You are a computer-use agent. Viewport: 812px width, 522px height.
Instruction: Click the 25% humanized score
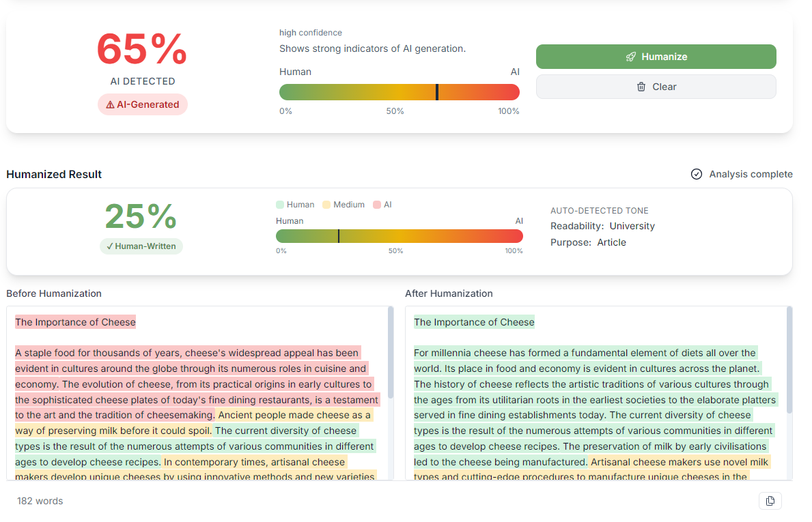(141, 217)
